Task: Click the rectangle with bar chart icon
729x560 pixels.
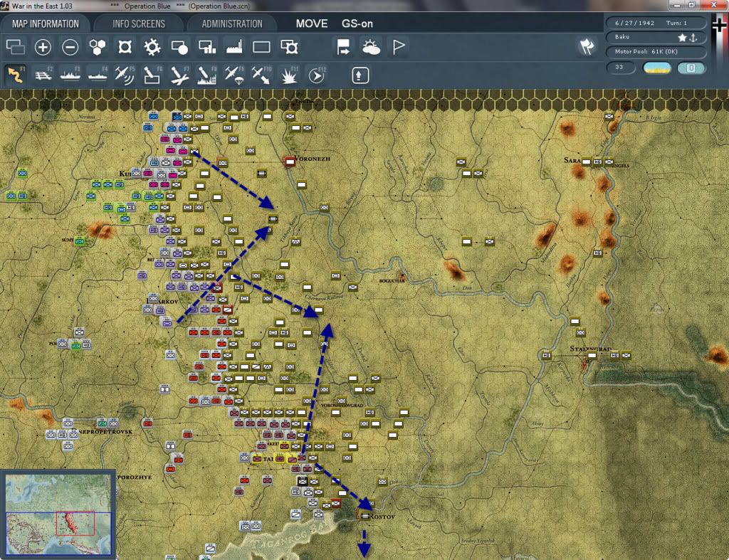Action: coord(207,47)
